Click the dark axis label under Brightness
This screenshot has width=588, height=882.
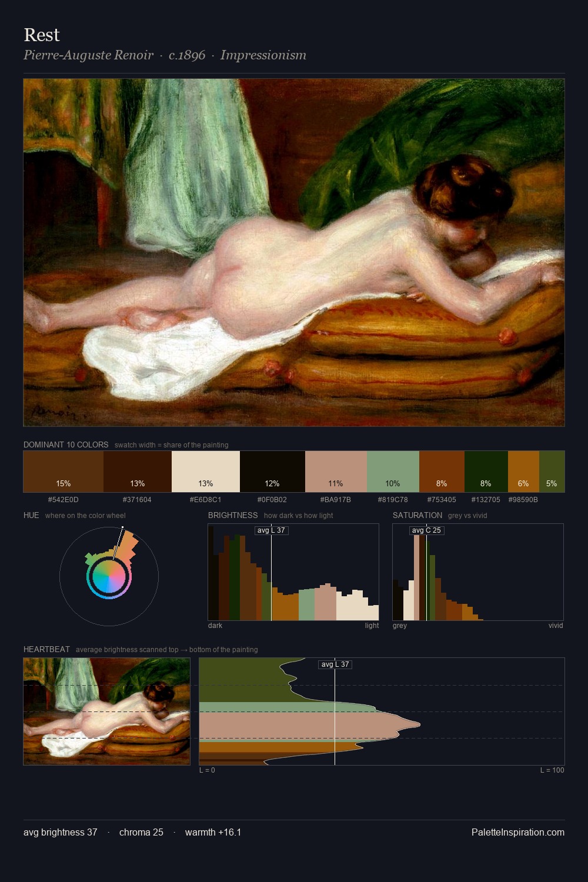(x=215, y=626)
